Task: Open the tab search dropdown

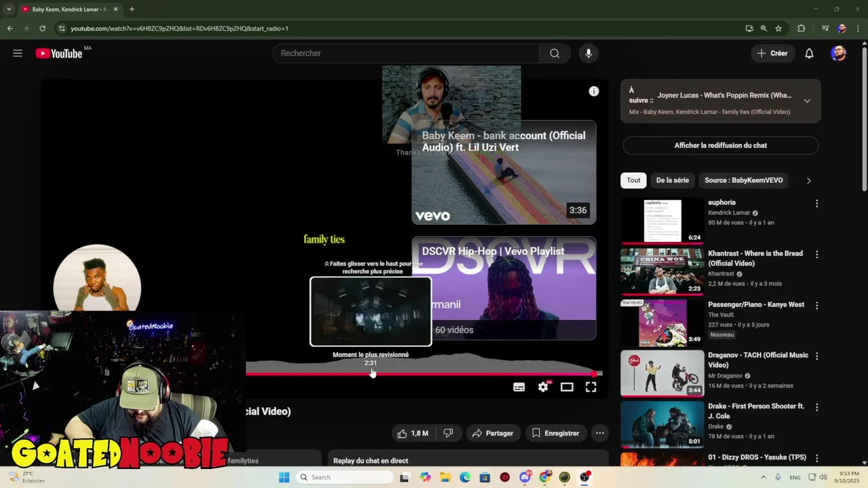Action: pyautogui.click(x=9, y=9)
